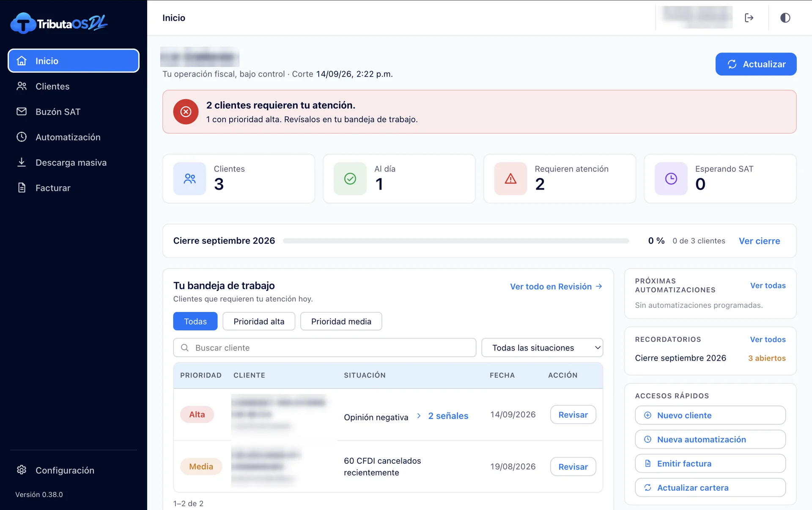Open the Ver cierre link

tap(759, 241)
